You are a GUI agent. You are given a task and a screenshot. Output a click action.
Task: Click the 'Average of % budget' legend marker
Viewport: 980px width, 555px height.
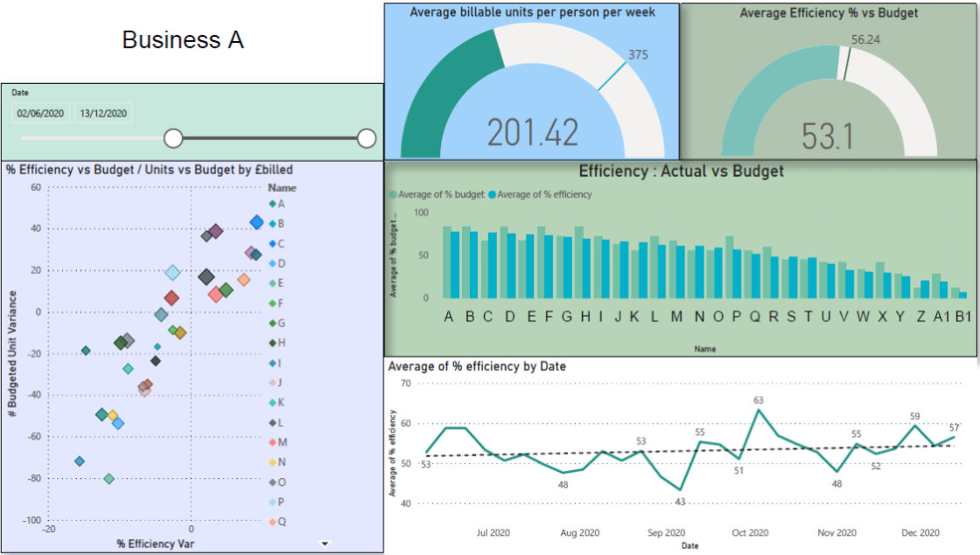click(393, 194)
